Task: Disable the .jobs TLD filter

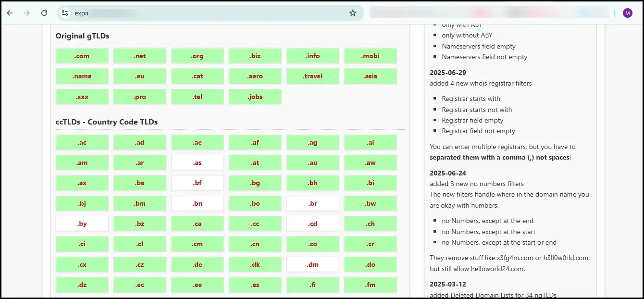Action: click(x=255, y=97)
